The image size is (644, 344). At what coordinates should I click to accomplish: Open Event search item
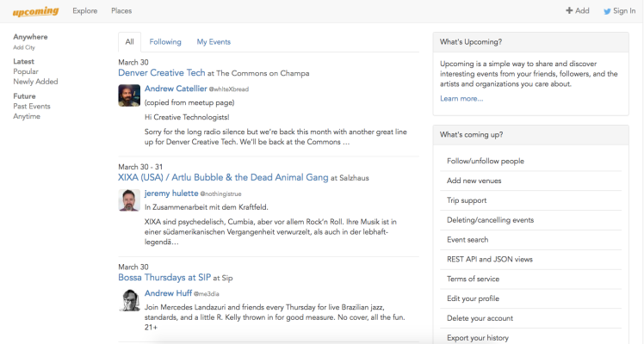tap(530, 240)
